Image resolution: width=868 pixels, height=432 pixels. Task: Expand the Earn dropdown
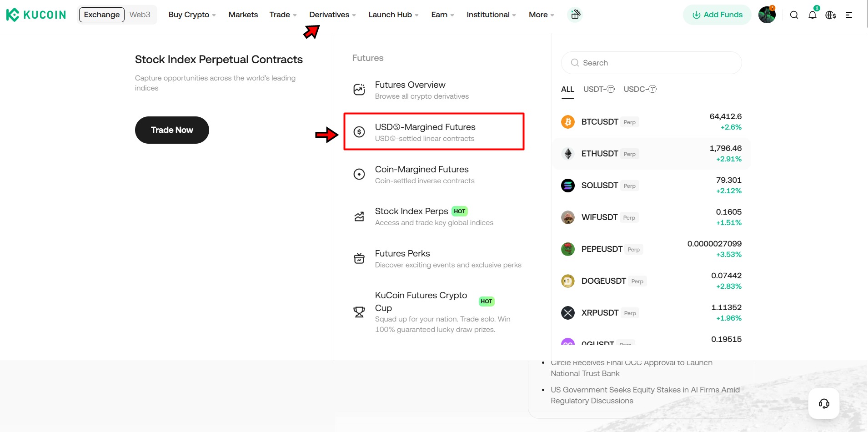(x=442, y=15)
